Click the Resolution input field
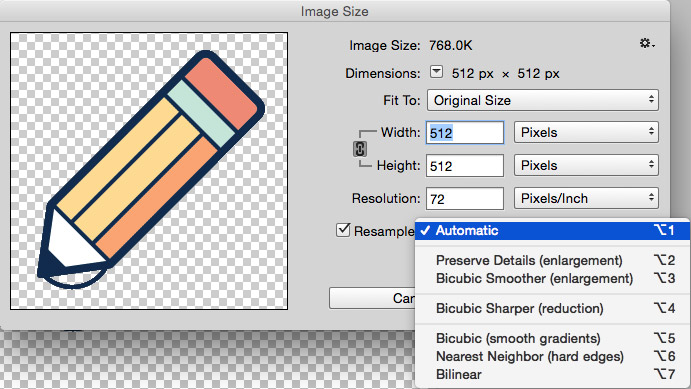691x389 pixels. (464, 199)
